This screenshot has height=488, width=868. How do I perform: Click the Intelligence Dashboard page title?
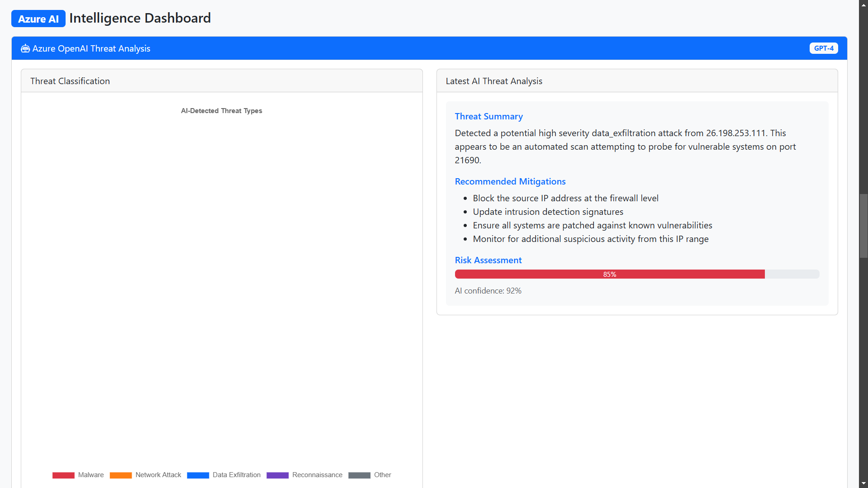click(140, 18)
